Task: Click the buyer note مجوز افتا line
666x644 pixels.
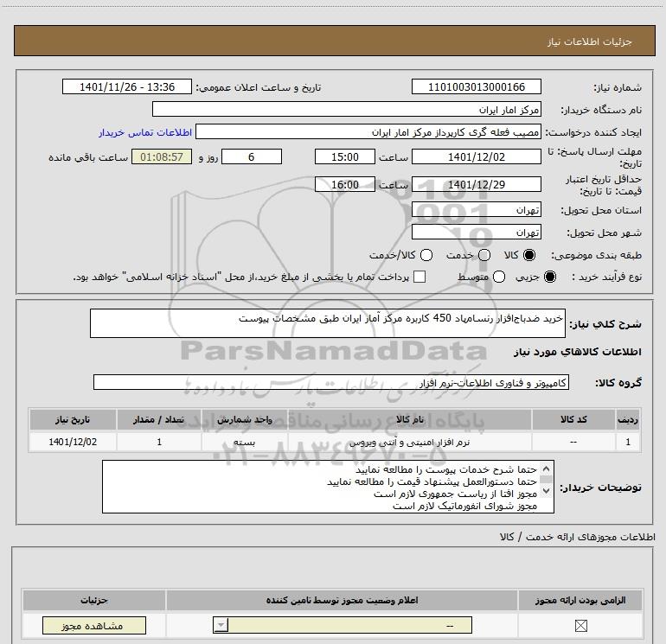Action: coord(455,494)
